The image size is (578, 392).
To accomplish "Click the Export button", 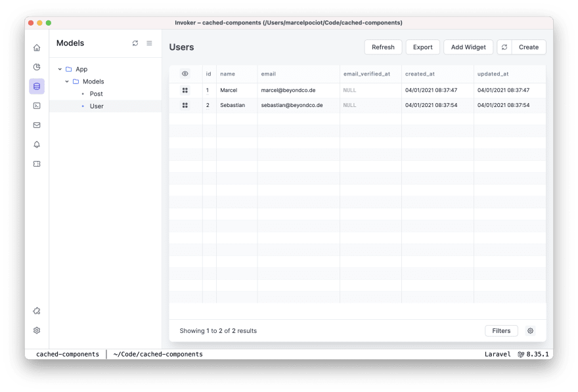I will pyautogui.click(x=422, y=47).
